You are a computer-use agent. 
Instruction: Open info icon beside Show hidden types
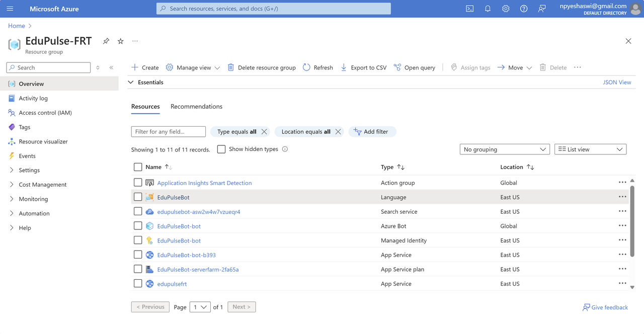point(285,149)
